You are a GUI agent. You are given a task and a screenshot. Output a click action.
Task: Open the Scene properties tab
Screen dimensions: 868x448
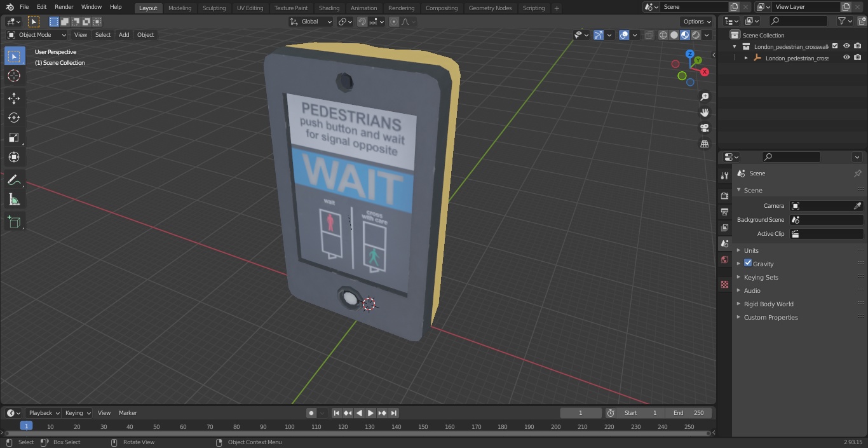[724, 243]
